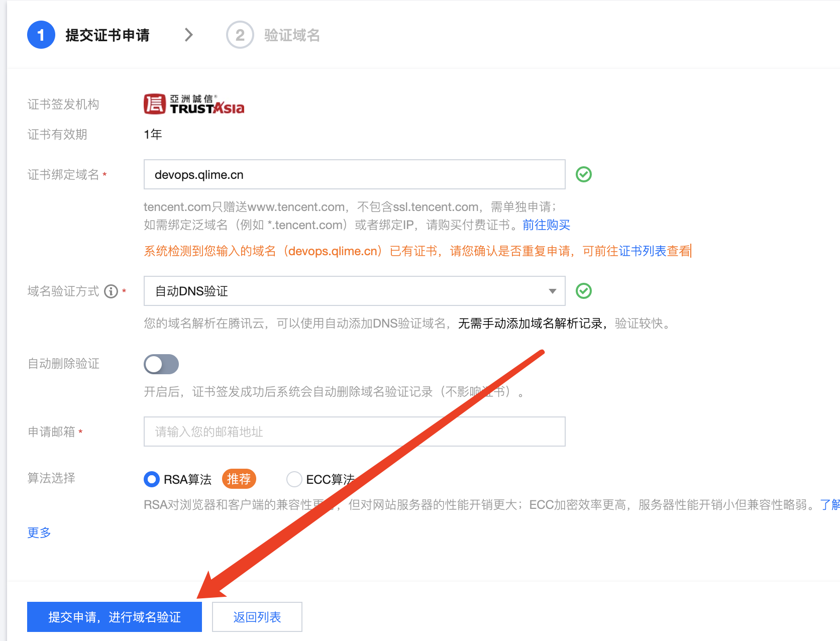
Task: Click the 推荐 badge next to RSA算法
Action: 239,479
